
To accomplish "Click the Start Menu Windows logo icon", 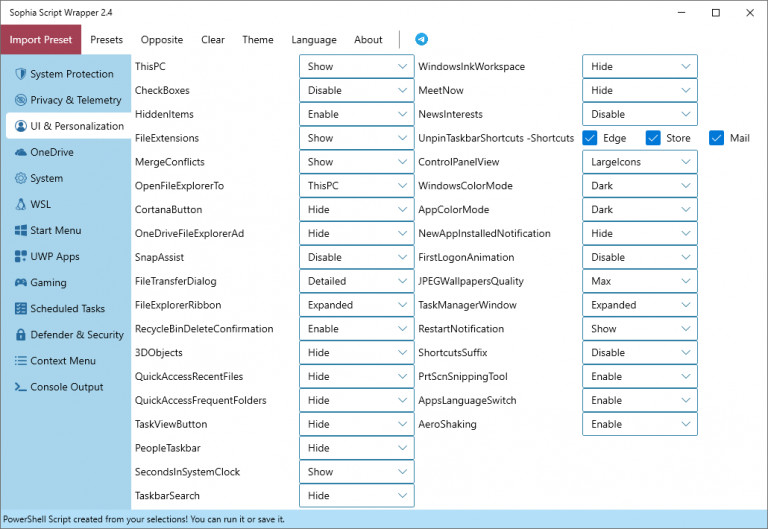I will 21,230.
